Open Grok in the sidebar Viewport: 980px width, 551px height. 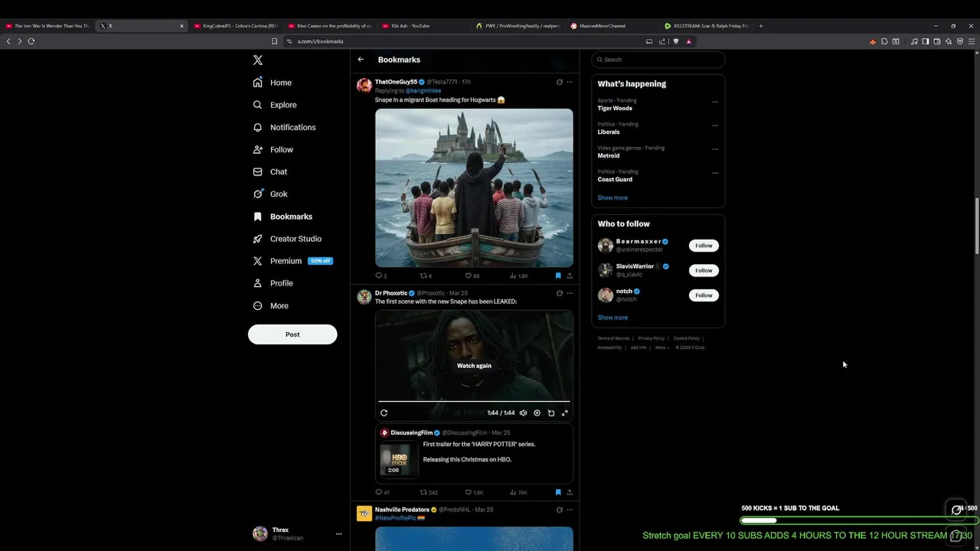(270, 194)
